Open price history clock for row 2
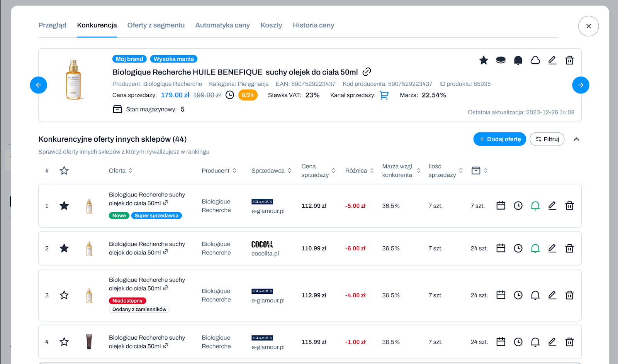Image resolution: width=618 pixels, height=364 pixels. point(518,248)
